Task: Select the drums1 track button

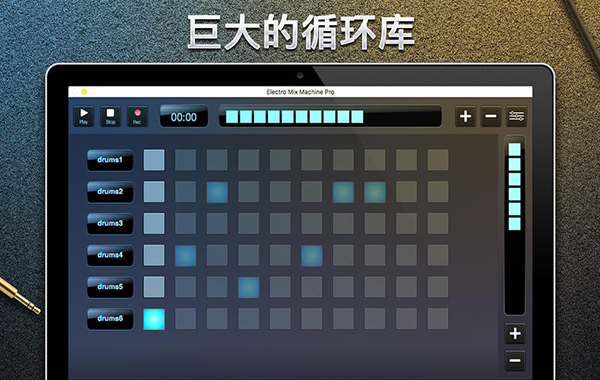Action: [110, 160]
